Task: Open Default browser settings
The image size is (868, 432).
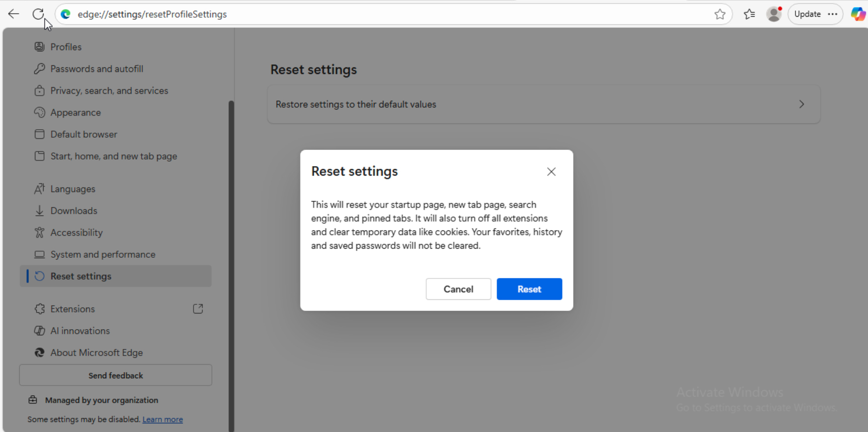Action: pyautogui.click(x=116, y=134)
